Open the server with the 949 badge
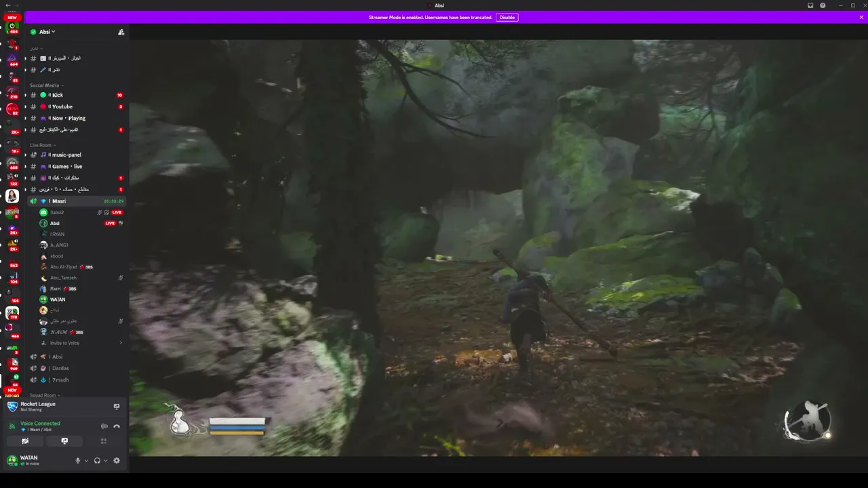Viewport: 868px width, 488px height. (12, 364)
